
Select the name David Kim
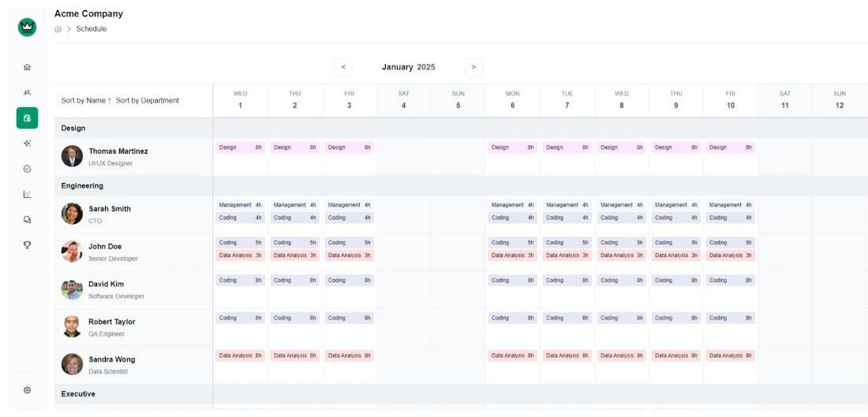click(x=107, y=284)
